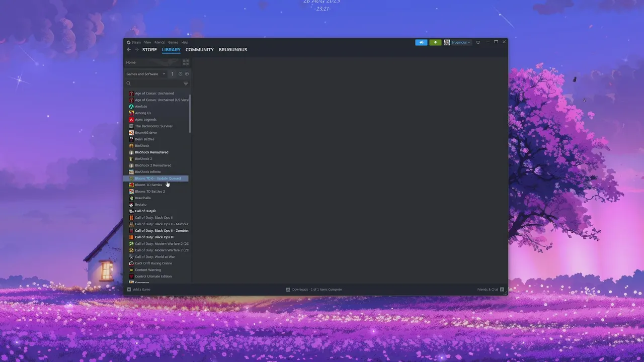Select BioShock Infinite
Screen dimensions: 644x362
click(156, 172)
